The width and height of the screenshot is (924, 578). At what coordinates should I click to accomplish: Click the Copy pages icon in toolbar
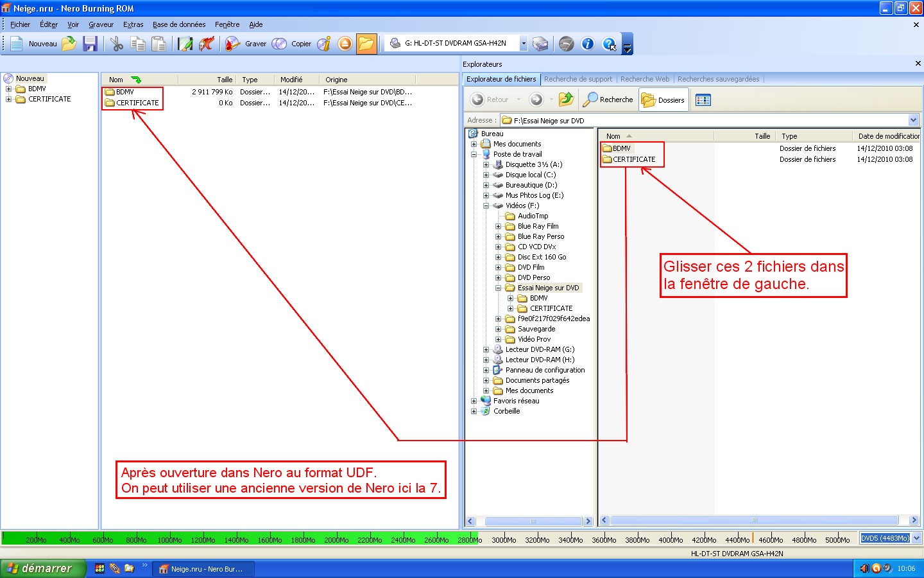pyautogui.click(x=138, y=44)
